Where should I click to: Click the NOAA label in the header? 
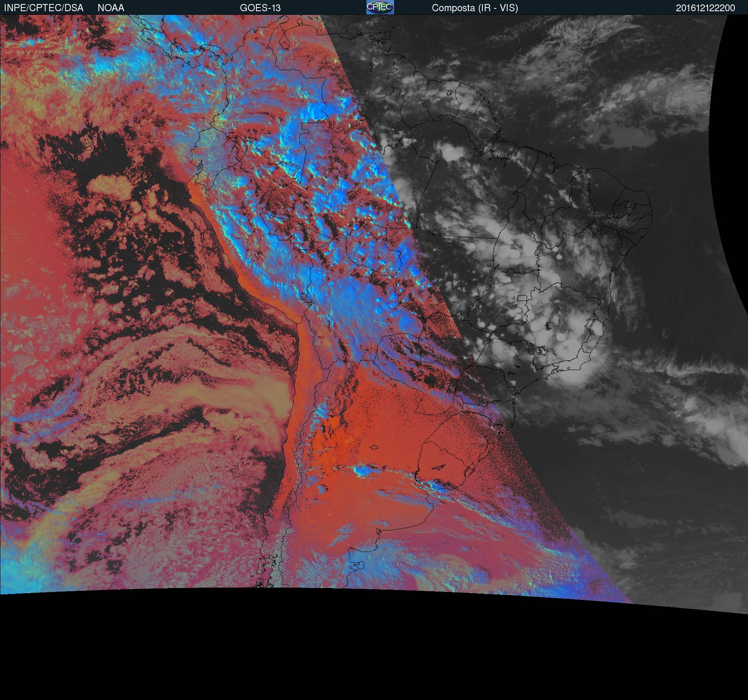(111, 8)
